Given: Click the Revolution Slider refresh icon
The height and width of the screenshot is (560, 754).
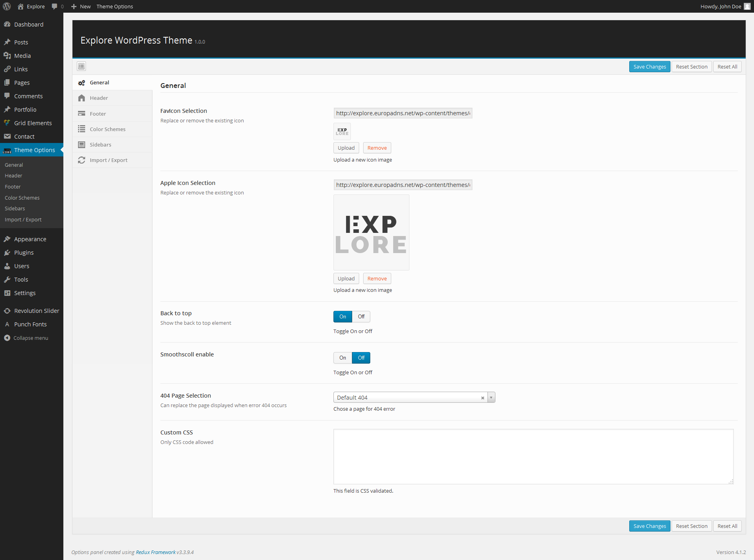Looking at the screenshot, I should pyautogui.click(x=7, y=310).
